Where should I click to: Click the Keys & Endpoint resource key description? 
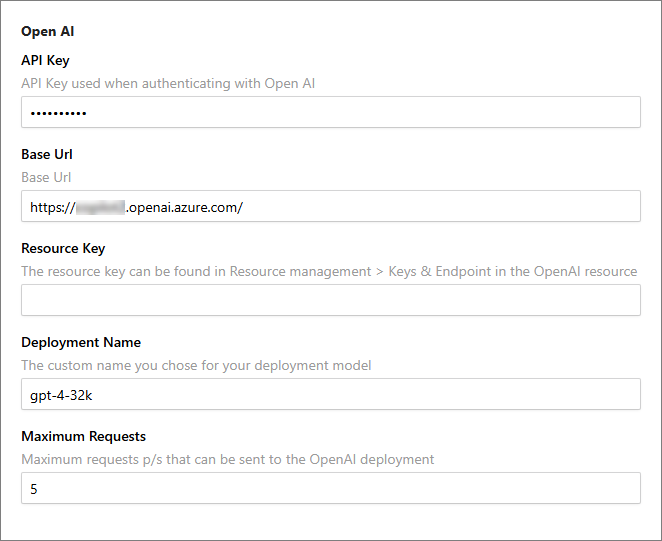(x=329, y=271)
